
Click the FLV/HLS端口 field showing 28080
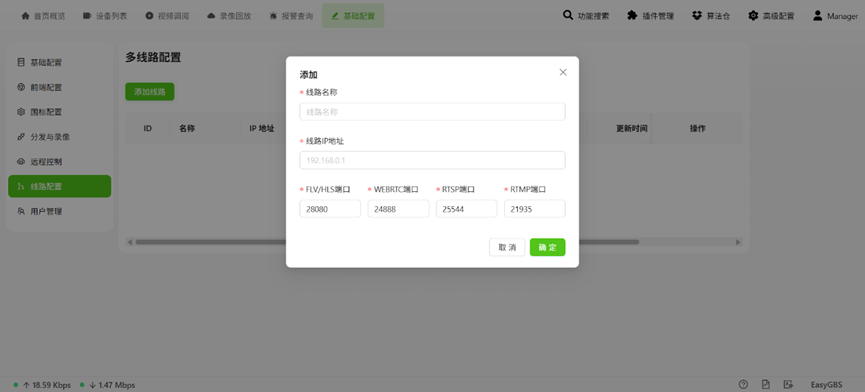coord(330,209)
